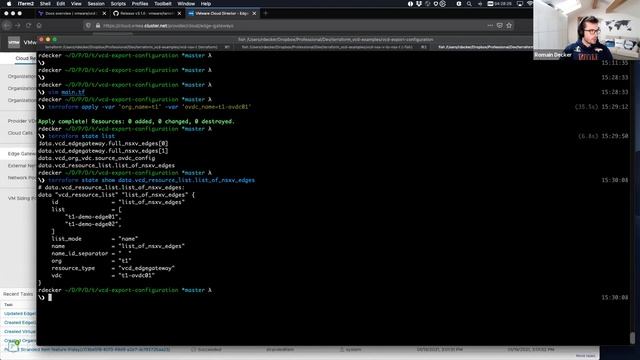The height and width of the screenshot is (360, 640).
Task: Click the menu bar clock
Action: pos(503,4)
